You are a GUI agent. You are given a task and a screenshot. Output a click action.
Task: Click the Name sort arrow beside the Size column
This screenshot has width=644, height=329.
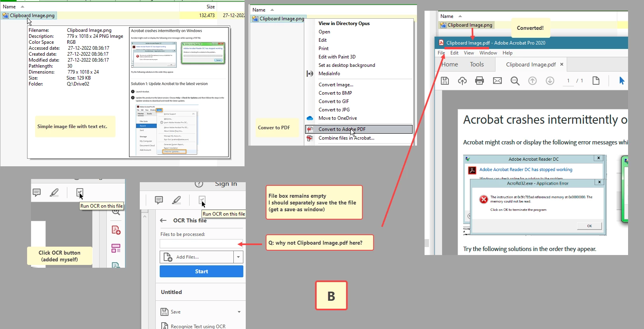tap(22, 7)
